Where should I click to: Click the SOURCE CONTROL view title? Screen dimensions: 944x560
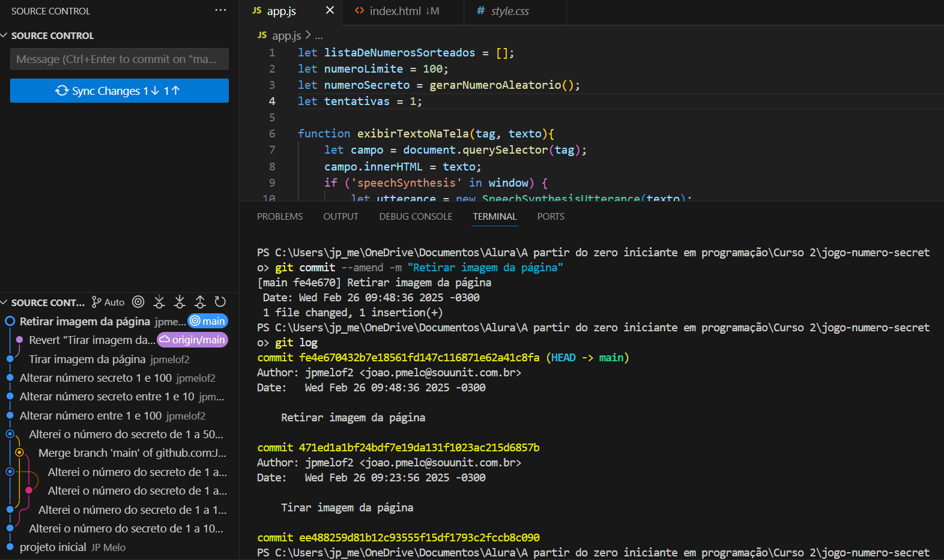pyautogui.click(x=50, y=11)
